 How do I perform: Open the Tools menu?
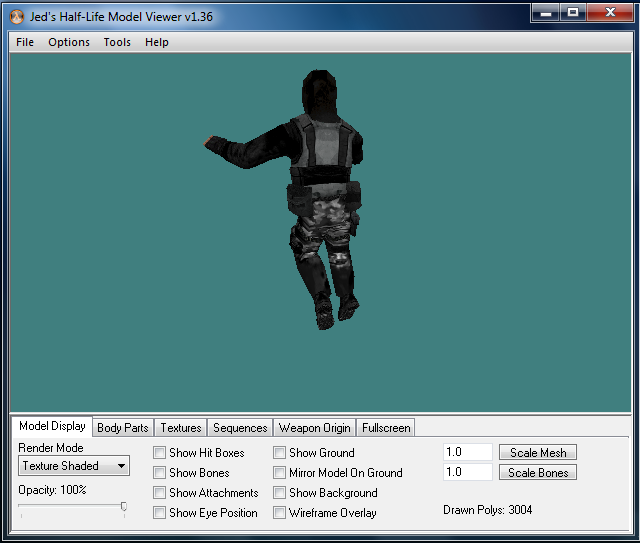coord(117,42)
